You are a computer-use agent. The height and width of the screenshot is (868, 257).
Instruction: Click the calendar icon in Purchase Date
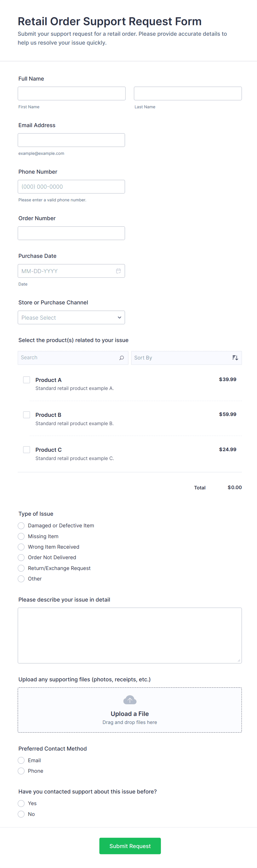(118, 271)
